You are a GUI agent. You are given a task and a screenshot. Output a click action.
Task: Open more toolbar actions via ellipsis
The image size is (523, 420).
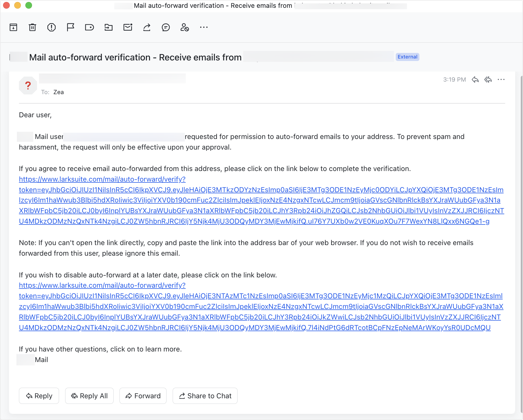click(x=204, y=27)
